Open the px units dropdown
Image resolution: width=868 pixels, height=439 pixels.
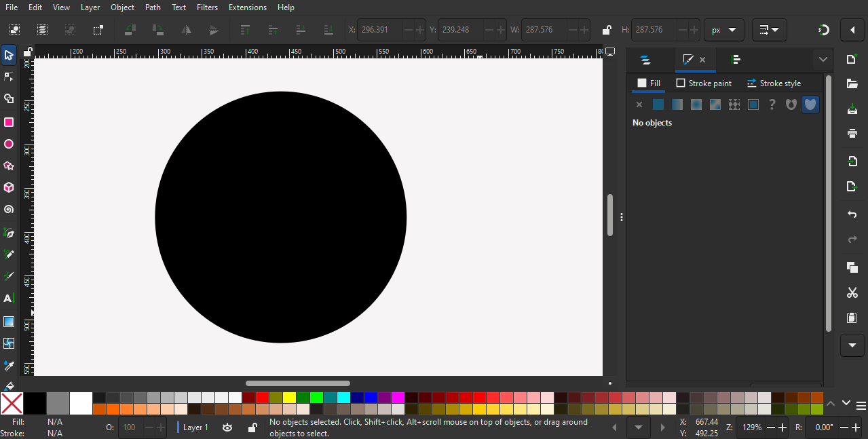(x=723, y=30)
